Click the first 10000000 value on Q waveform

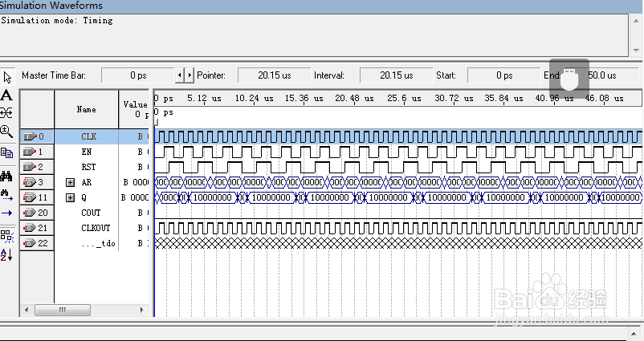[212, 197]
